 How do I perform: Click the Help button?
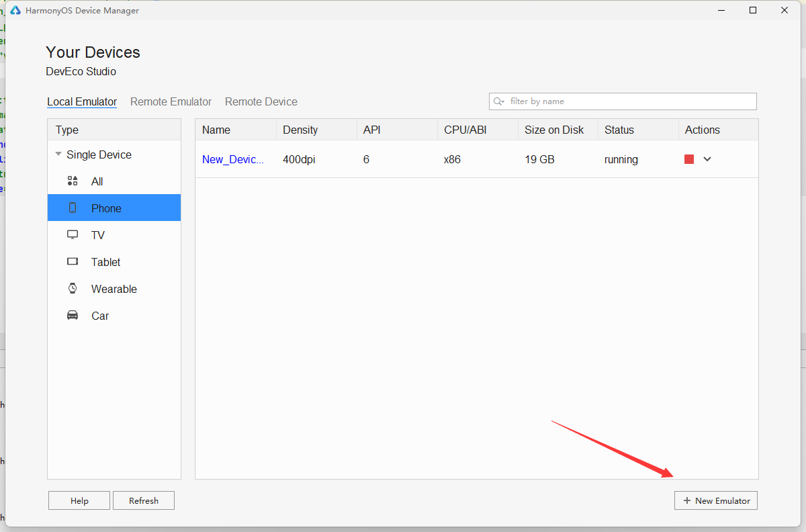(x=79, y=500)
